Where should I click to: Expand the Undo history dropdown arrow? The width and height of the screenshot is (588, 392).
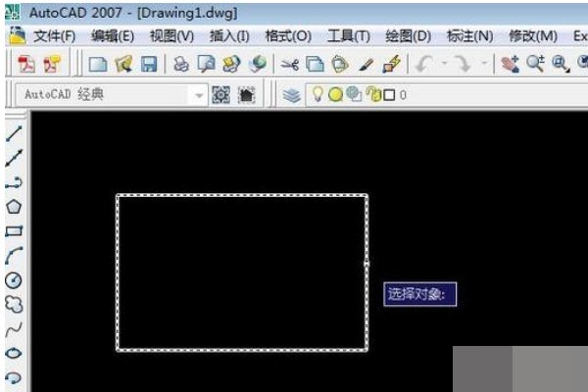click(x=442, y=64)
